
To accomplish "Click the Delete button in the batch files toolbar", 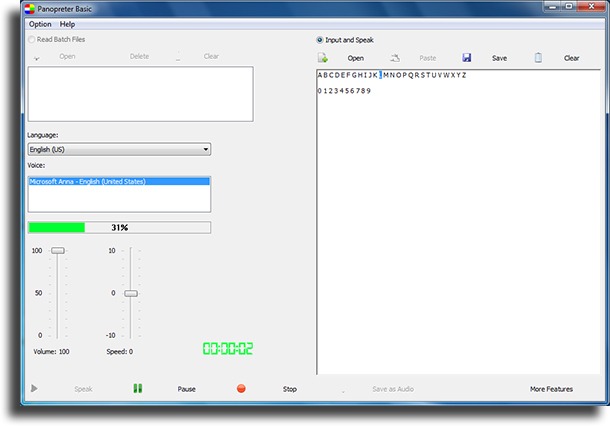I will point(139,56).
